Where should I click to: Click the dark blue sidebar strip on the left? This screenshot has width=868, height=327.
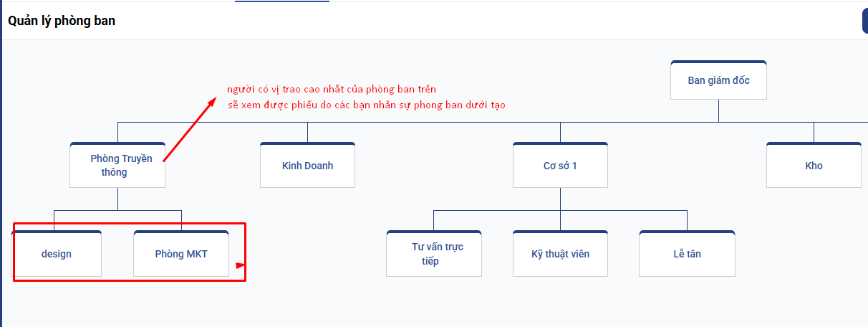[x=1, y=179]
